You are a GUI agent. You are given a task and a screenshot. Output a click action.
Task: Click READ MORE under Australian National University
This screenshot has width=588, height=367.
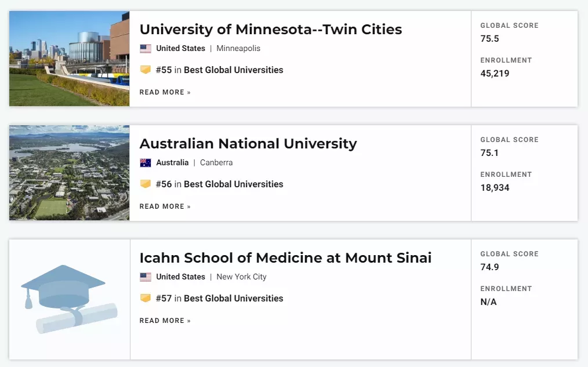pos(165,206)
